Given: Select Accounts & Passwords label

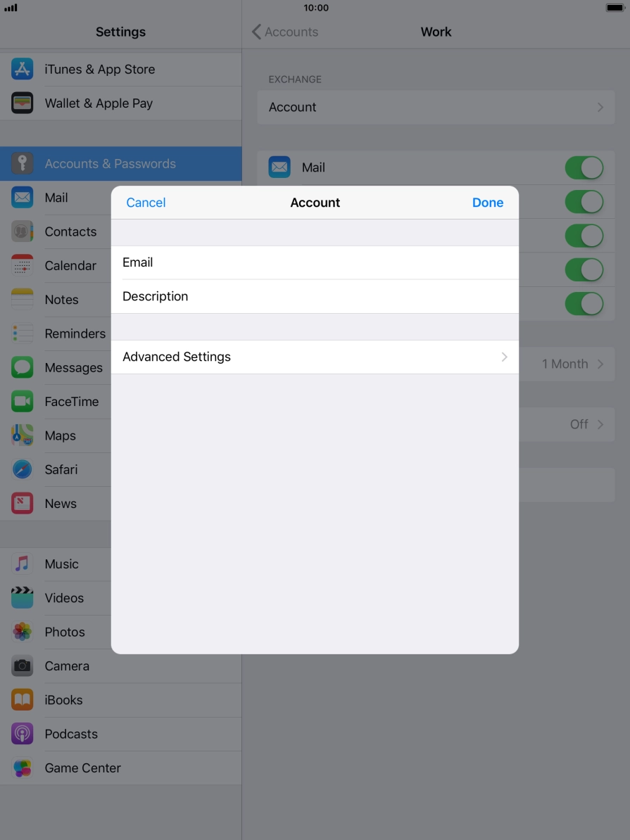Looking at the screenshot, I should coord(110,163).
